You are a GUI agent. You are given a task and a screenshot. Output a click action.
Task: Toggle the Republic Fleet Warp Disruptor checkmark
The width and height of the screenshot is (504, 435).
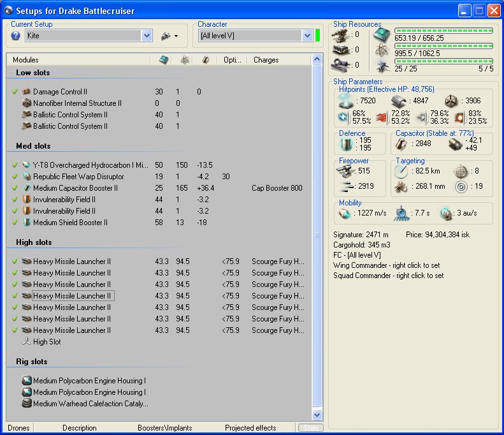(x=15, y=176)
